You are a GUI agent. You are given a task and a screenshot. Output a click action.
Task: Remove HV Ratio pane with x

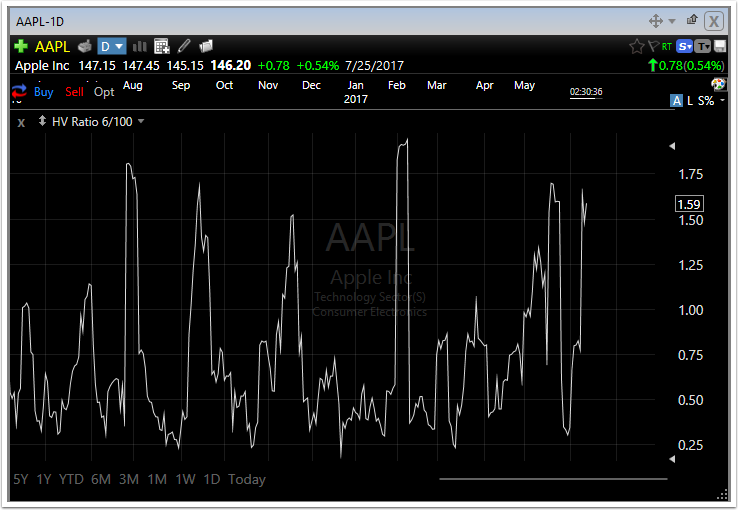[x=21, y=123]
